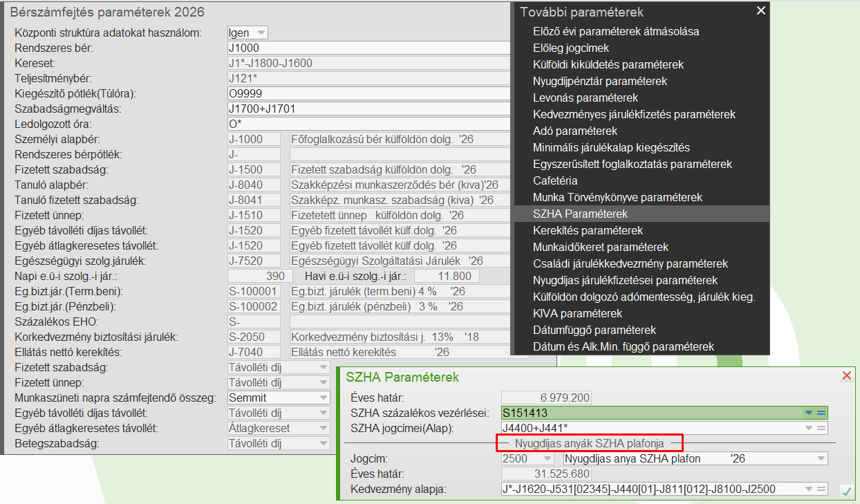The width and height of the screenshot is (860, 504).
Task: Choose Nyugdíjpénztár paraméterek
Action: [600, 81]
